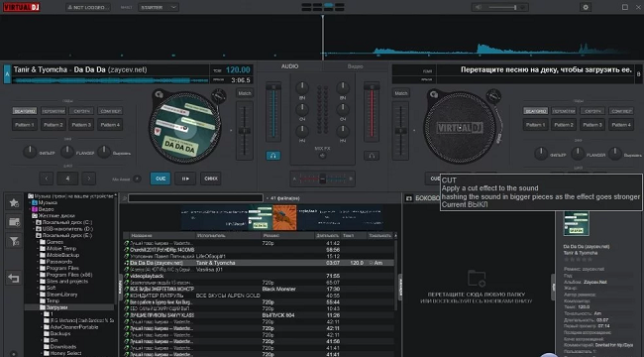Collapse the Локальный диск (E:) tree node

[x=34, y=236]
